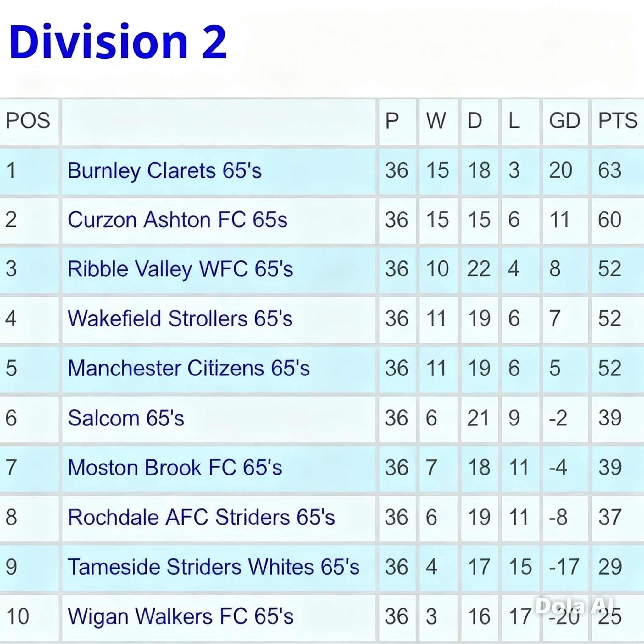The height and width of the screenshot is (644, 644).
Task: Open Manchester Citizens 65's team page
Action: click(189, 368)
